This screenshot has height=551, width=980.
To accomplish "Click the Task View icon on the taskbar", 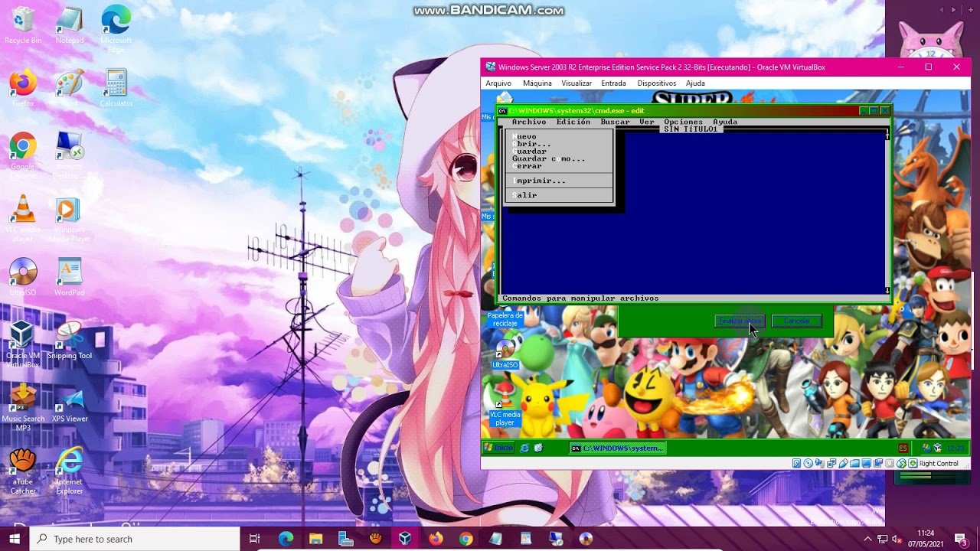I will coord(255,539).
